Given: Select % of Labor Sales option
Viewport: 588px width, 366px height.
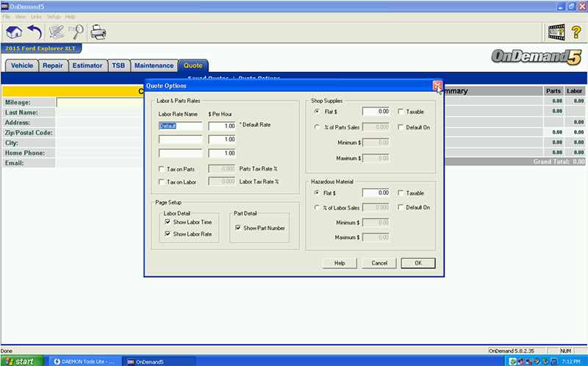Looking at the screenshot, I should pyautogui.click(x=317, y=207).
